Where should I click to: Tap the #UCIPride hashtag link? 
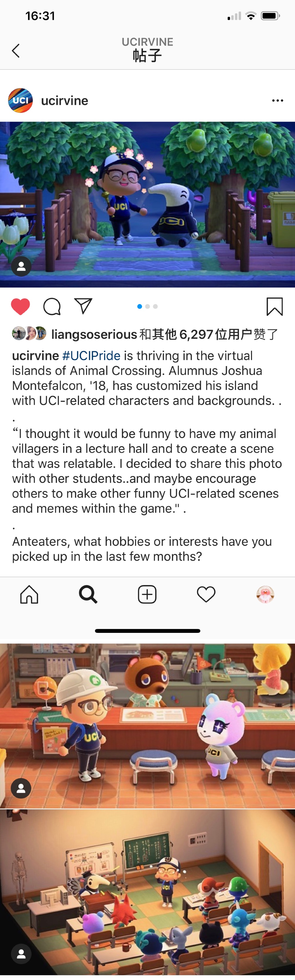coord(91,356)
